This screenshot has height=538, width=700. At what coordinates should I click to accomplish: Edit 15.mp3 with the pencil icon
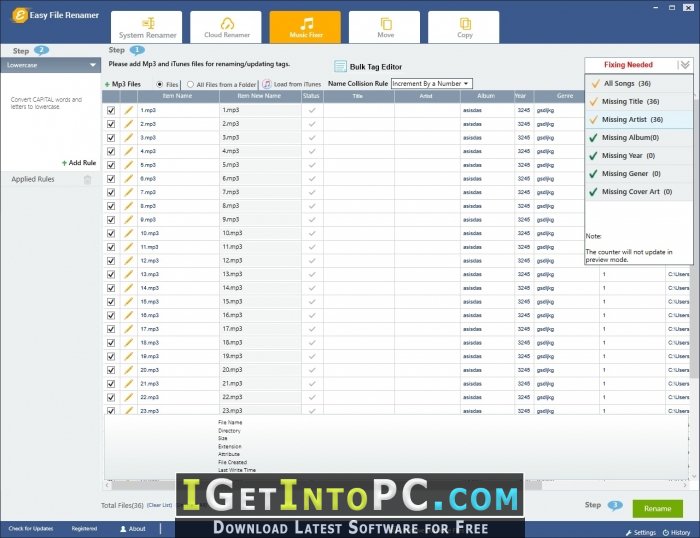coord(129,301)
